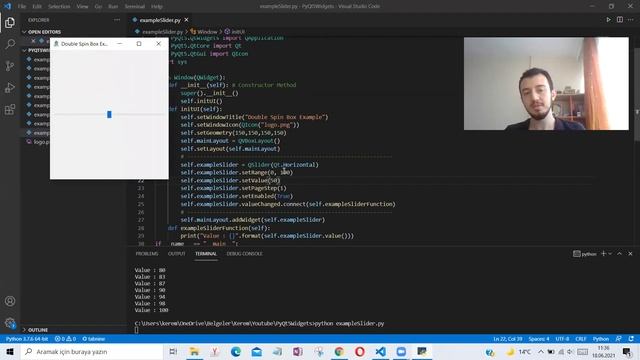Image resolution: width=640 pixels, height=360 pixels.
Task: Open the notifications bell in status bar
Action: point(631,339)
